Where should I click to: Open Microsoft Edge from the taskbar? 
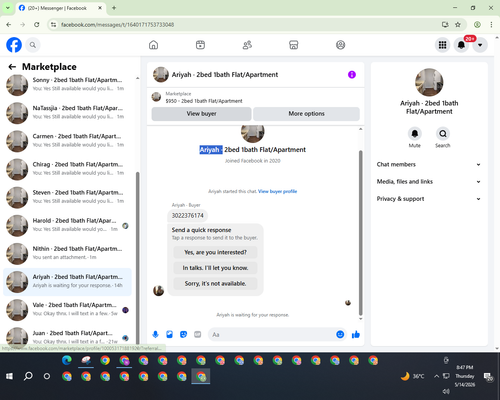pos(67,360)
